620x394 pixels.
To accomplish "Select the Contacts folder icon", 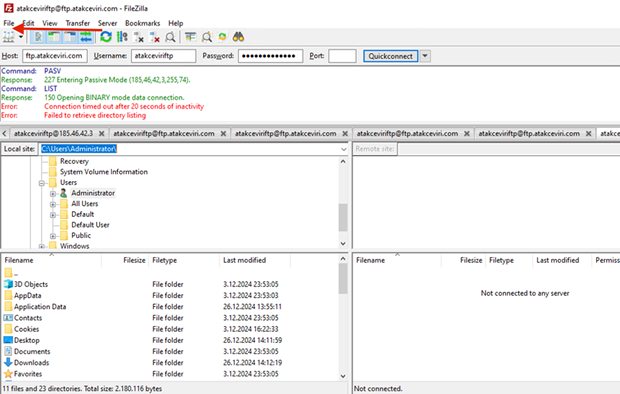I will (8, 318).
